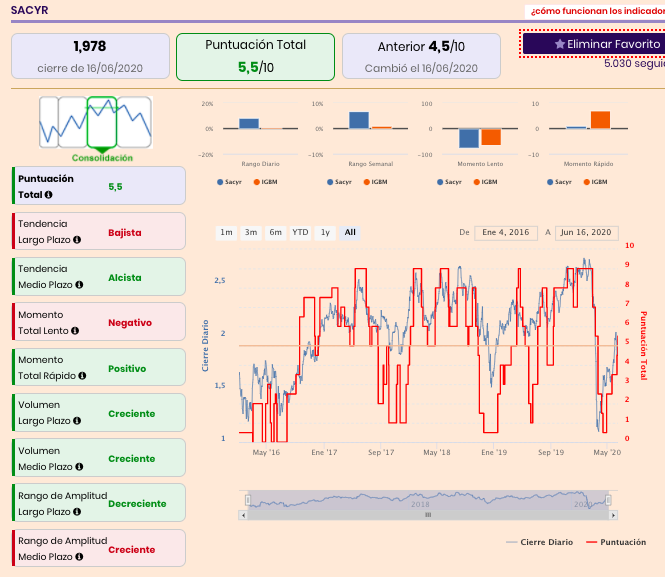Click orange IGBM bar in Momento Rápido chart
The width and height of the screenshot is (665, 577).
point(600,120)
